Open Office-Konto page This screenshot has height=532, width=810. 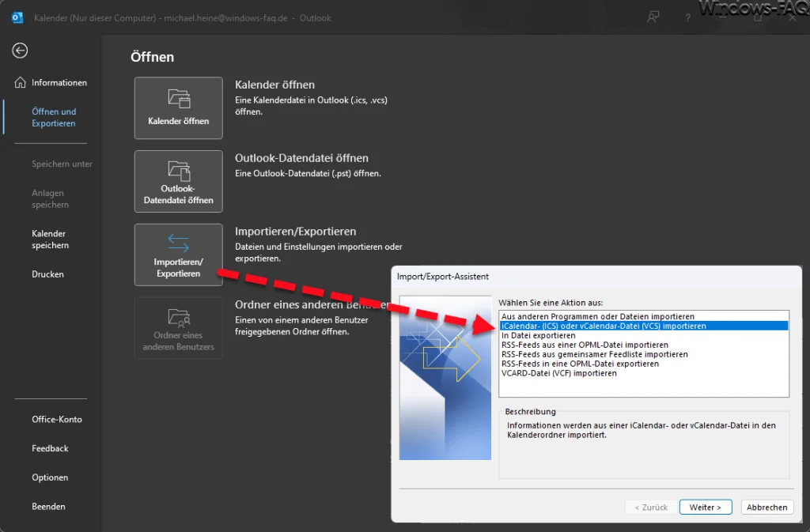coord(57,420)
